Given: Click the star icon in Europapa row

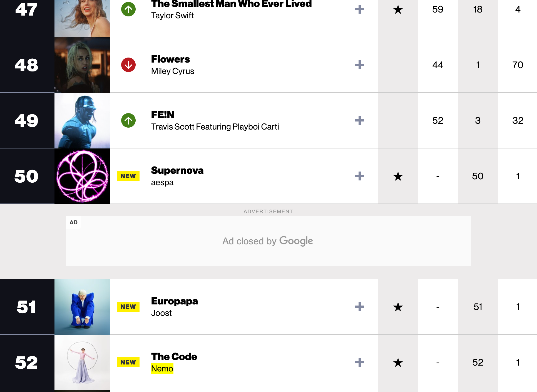Looking at the screenshot, I should 398,307.
